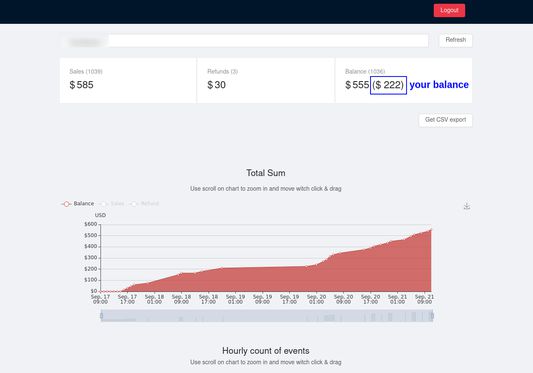Click the middle of the chart zoom range bar

point(267,316)
